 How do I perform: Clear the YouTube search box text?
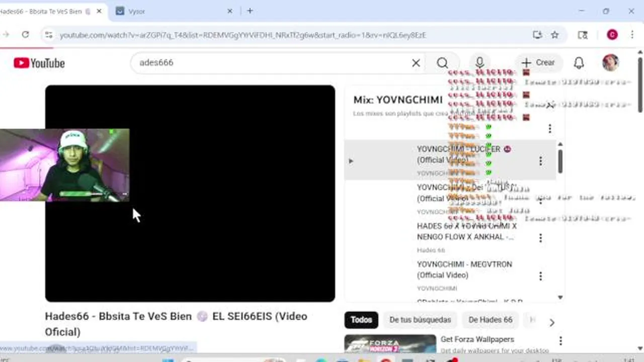point(416,63)
